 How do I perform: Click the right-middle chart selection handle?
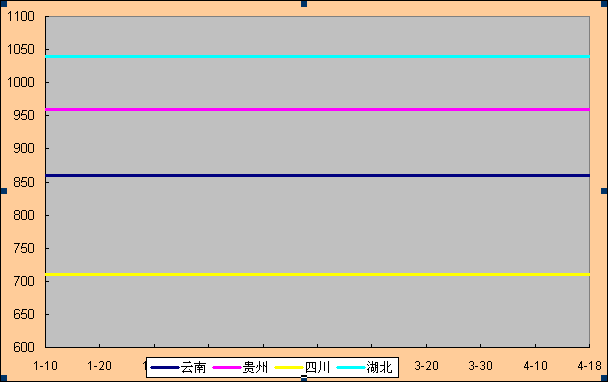[x=604, y=191]
